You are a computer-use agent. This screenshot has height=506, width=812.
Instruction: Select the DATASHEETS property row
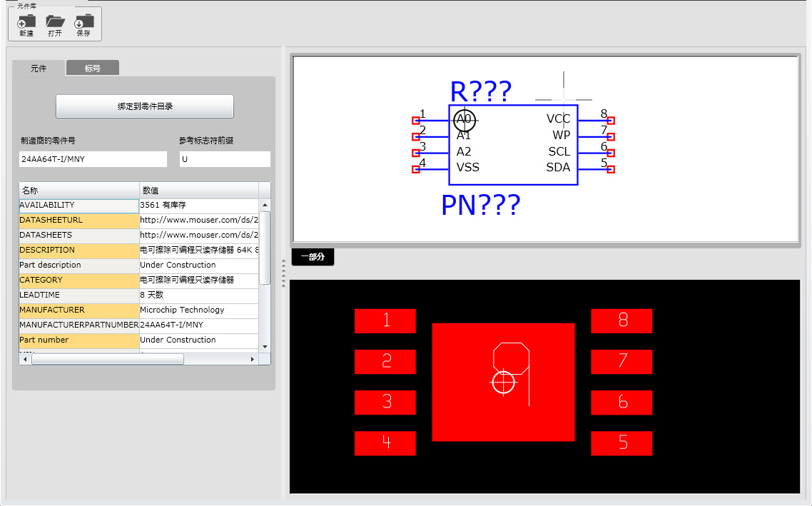pos(139,235)
